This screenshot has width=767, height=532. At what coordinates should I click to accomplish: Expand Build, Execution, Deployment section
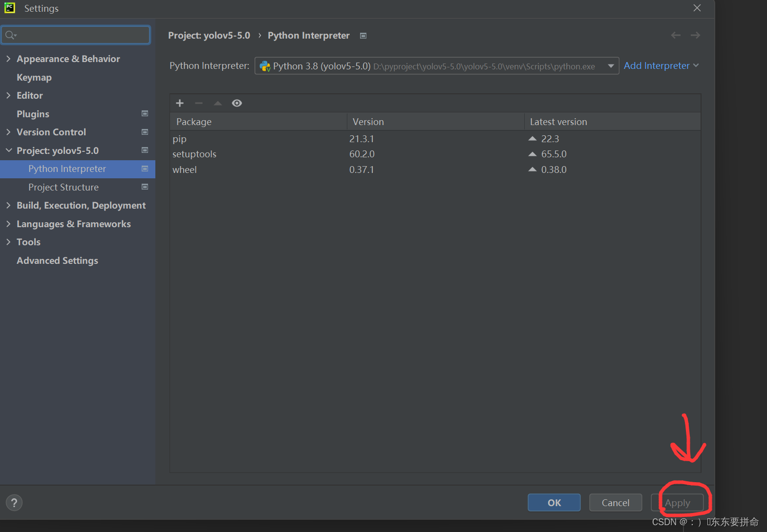(8, 205)
